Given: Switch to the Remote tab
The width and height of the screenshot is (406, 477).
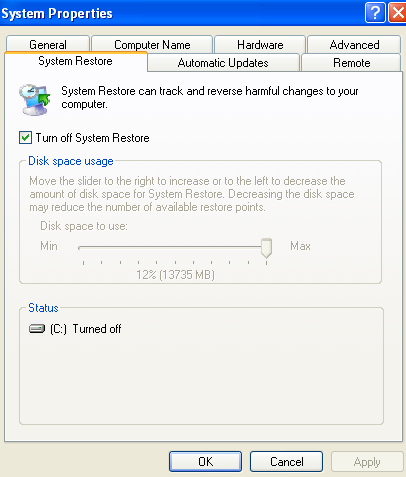Looking at the screenshot, I should coord(351,63).
